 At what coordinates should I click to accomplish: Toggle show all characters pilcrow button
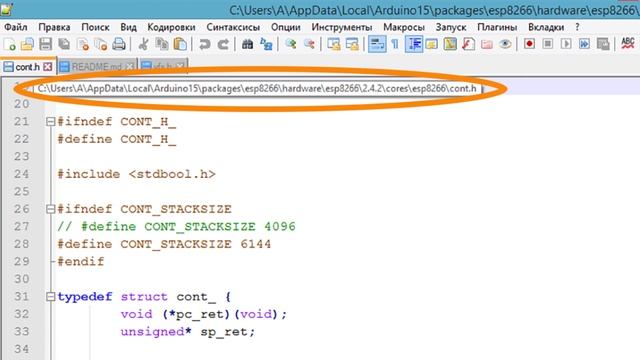click(x=395, y=44)
